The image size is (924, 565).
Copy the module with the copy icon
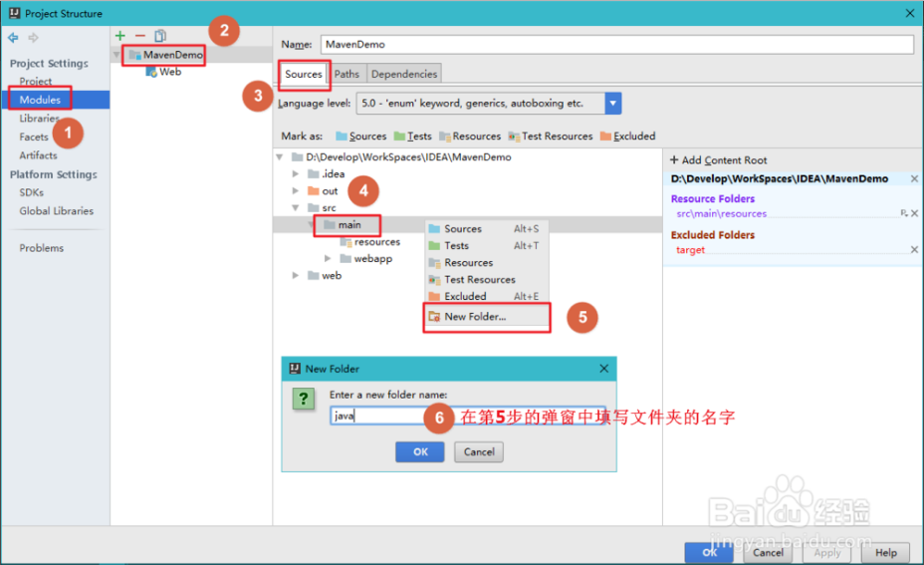pyautogui.click(x=159, y=36)
